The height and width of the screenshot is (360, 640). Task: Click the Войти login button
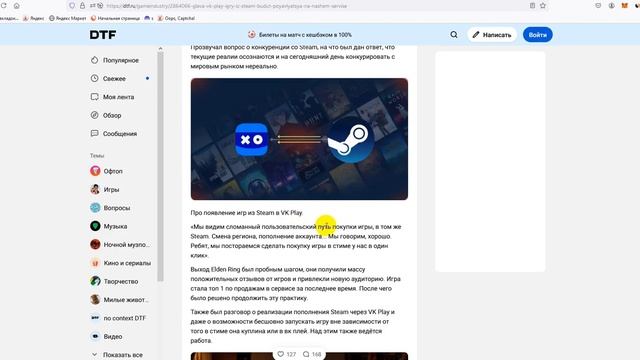click(538, 35)
